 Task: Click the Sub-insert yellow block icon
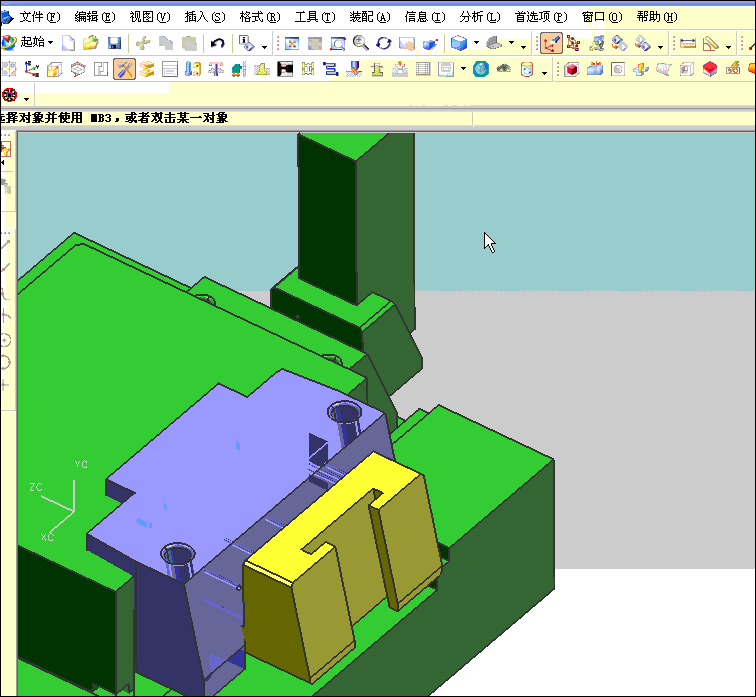coord(262,69)
